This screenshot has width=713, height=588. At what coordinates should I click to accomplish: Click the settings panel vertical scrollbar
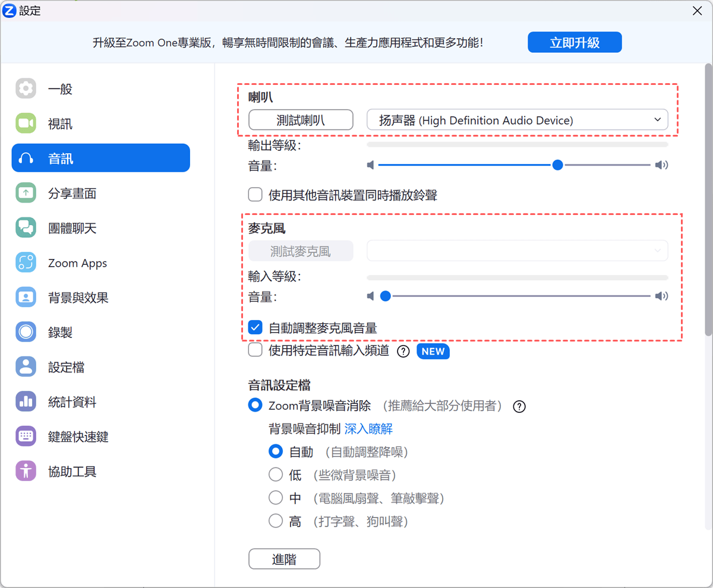[708, 199]
